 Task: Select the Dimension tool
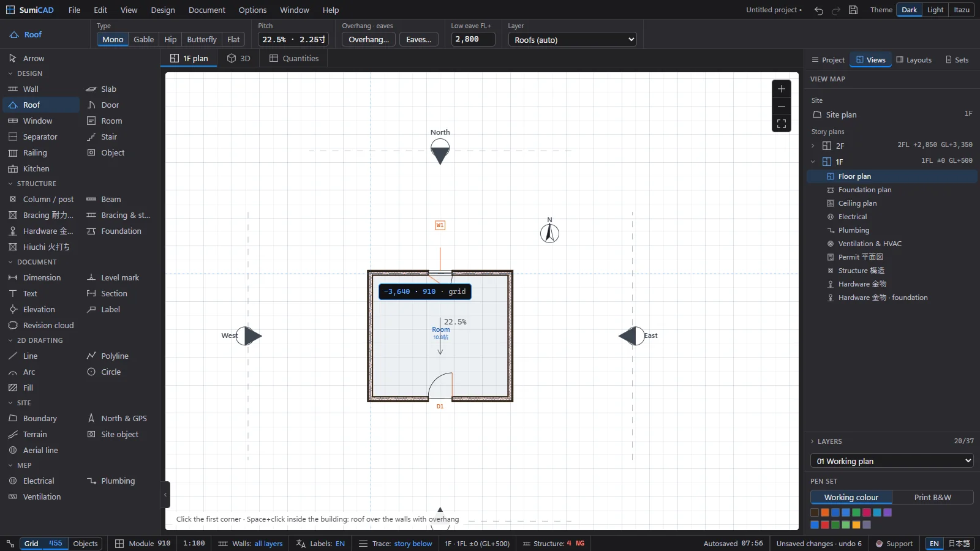point(40,277)
